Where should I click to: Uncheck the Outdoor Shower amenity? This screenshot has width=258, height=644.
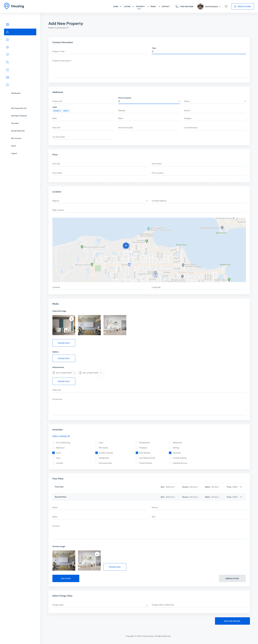point(97,453)
